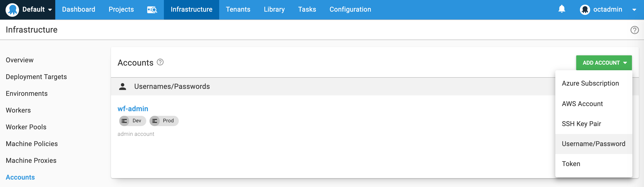Choose Username/Password from the menu

[x=593, y=144]
